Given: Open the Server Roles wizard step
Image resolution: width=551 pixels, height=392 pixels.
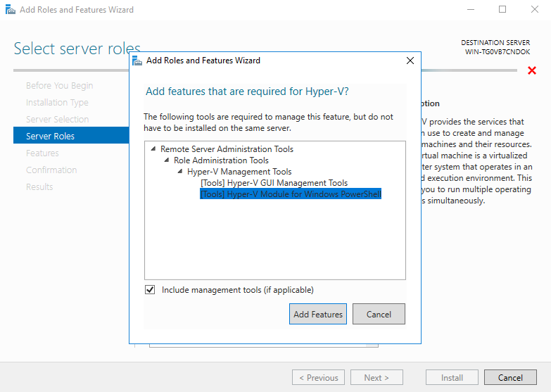Looking at the screenshot, I should click(50, 136).
